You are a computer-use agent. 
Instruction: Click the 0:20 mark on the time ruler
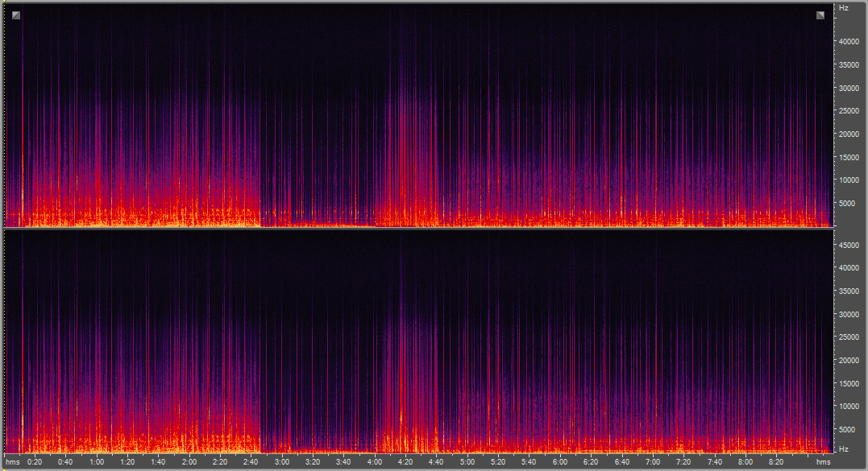(35, 462)
